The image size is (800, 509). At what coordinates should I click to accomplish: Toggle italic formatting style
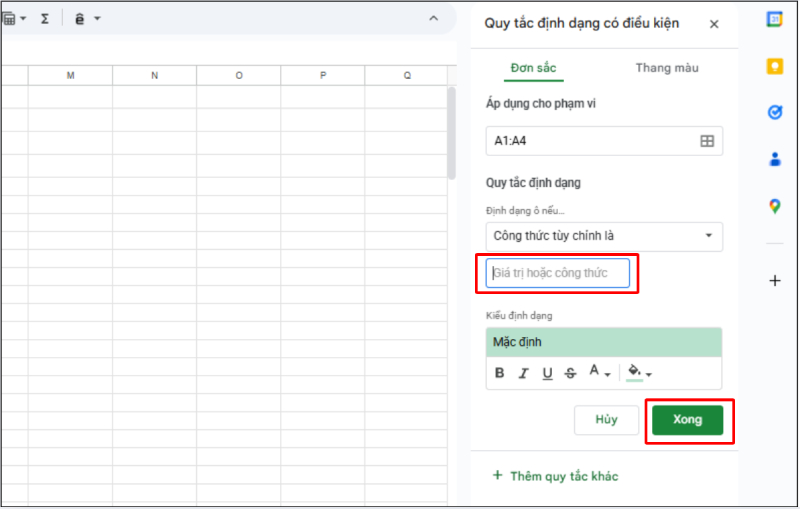pos(523,373)
